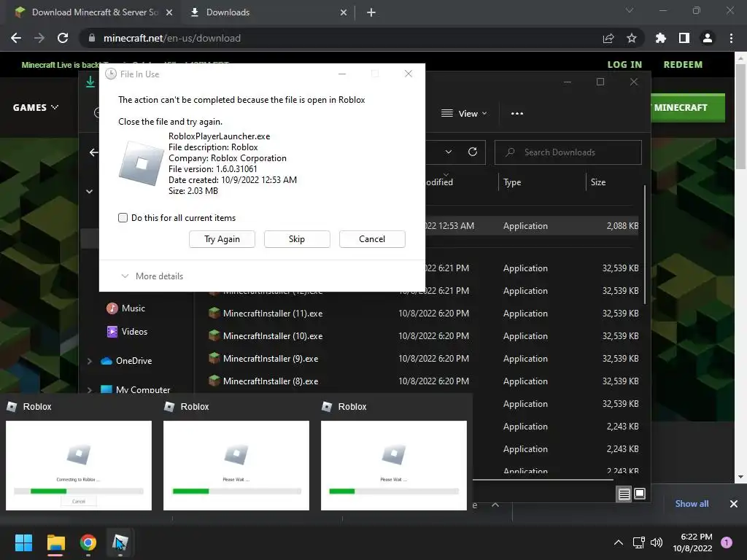The height and width of the screenshot is (560, 747).
Task: Go back using Chrome's back arrow
Action: pyautogui.click(x=16, y=38)
